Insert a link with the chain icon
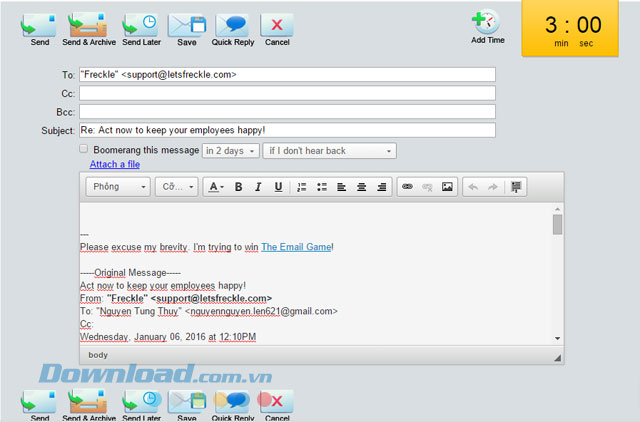This screenshot has width=640, height=422. point(407,187)
